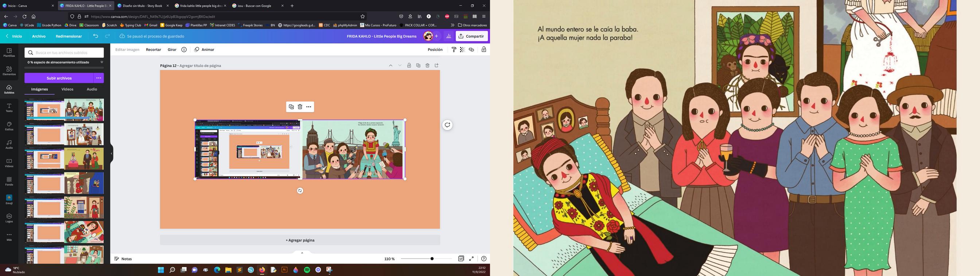Adjust the zoom slider handle
The image size is (980, 276).
(432, 258)
